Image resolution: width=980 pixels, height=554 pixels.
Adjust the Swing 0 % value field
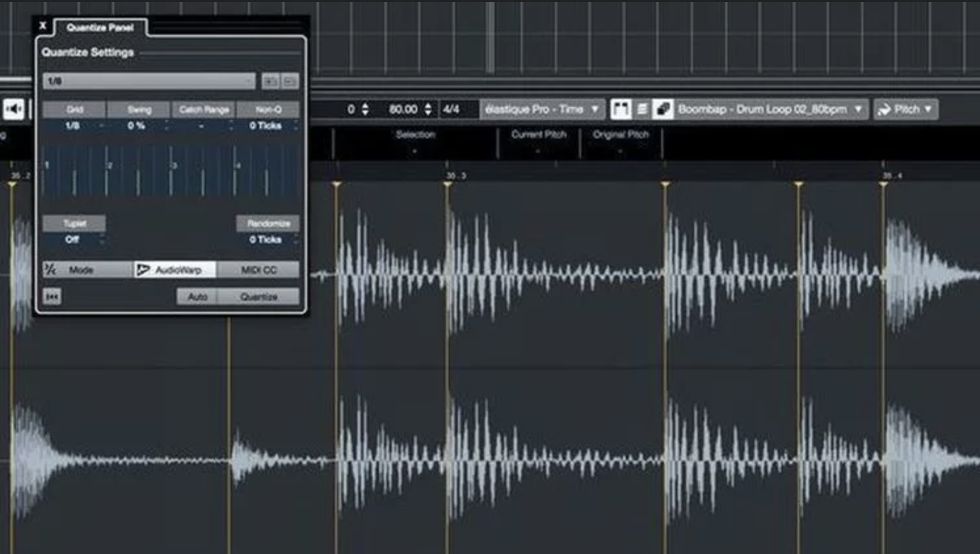pos(139,125)
